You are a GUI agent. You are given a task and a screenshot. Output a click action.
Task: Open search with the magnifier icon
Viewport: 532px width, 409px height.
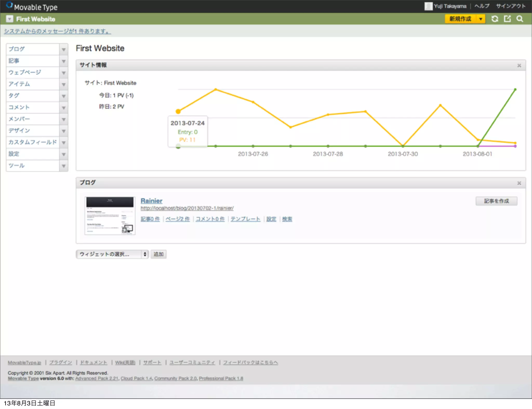coord(520,19)
